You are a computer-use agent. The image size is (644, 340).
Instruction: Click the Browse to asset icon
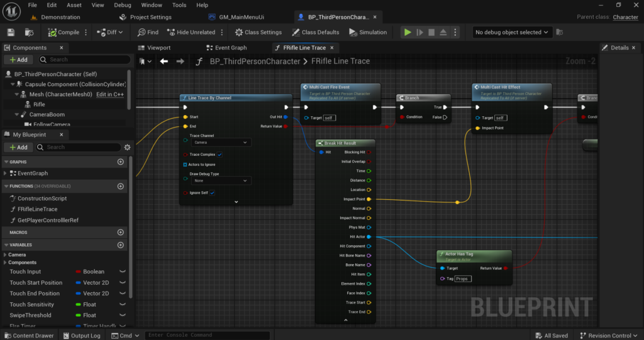click(x=29, y=33)
